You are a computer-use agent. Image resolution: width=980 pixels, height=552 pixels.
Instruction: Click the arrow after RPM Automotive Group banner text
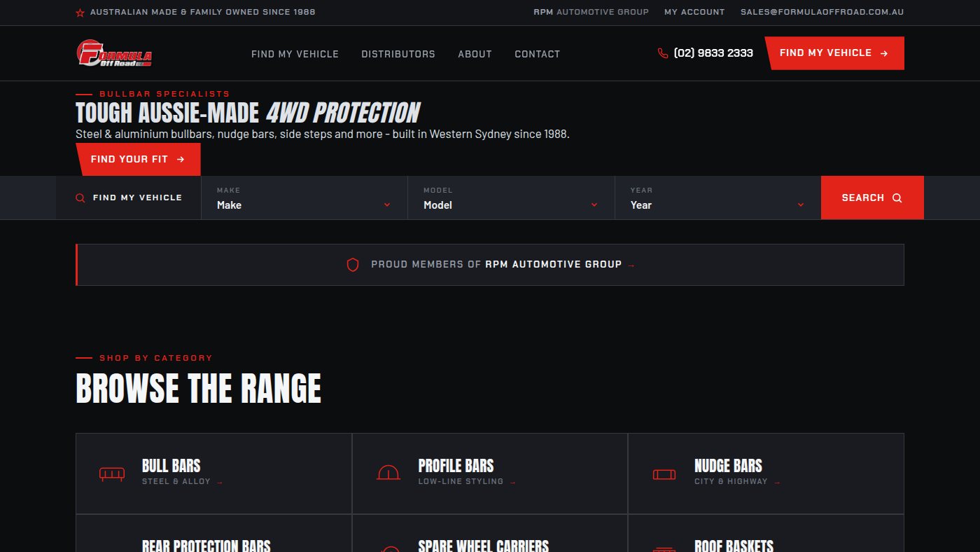pyautogui.click(x=631, y=265)
